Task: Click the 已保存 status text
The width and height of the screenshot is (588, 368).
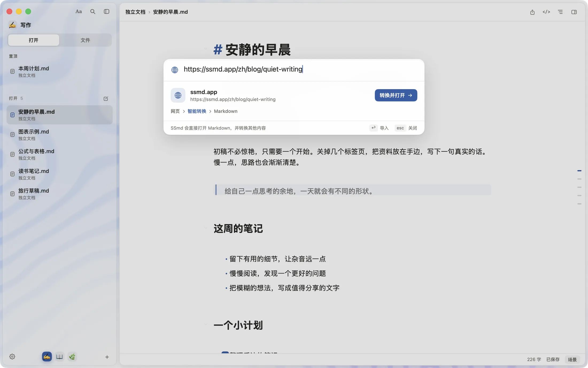Action: (x=553, y=359)
